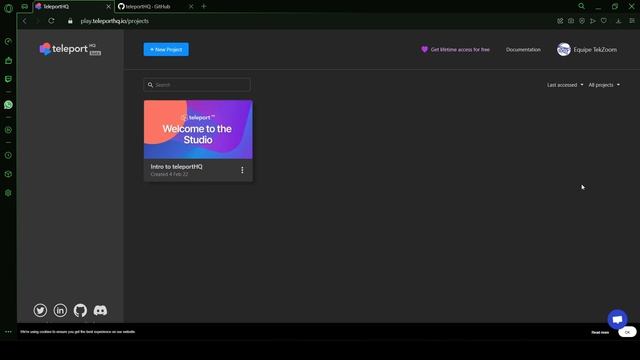
Task: Focus the project Search field
Action: coord(197,84)
